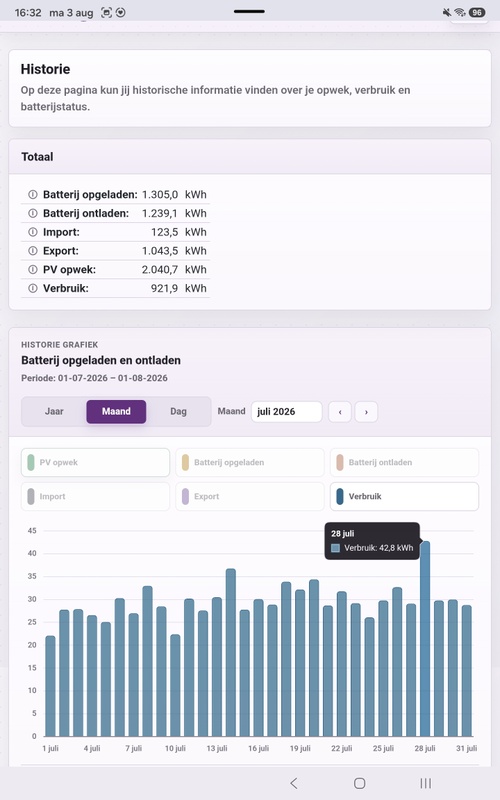
Task: Tap the mute status icon
Action: pos(447,12)
